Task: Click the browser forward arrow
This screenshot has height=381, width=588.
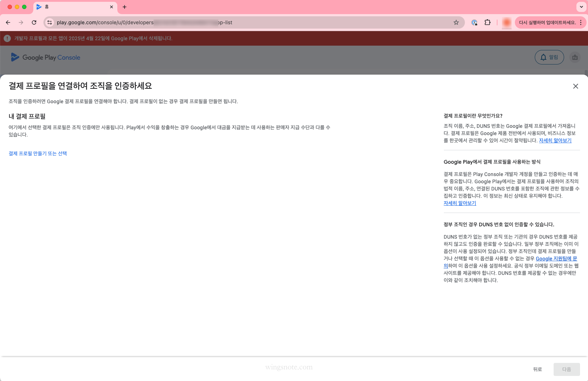Action: tap(21, 22)
